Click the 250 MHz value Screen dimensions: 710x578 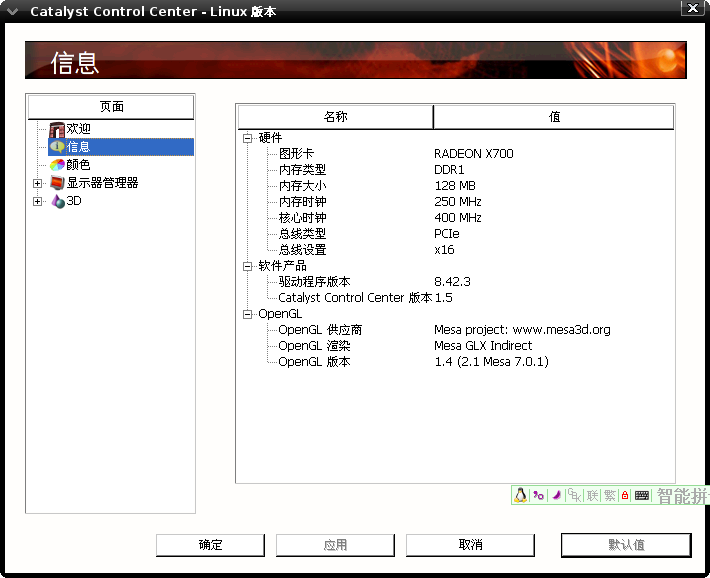458,202
